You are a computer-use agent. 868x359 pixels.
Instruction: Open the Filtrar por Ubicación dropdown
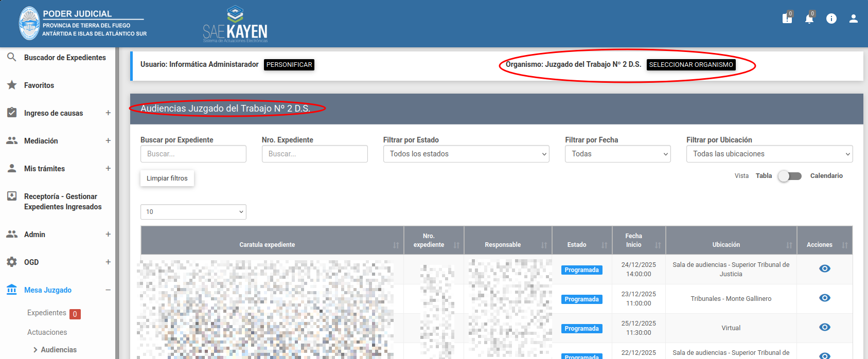769,154
